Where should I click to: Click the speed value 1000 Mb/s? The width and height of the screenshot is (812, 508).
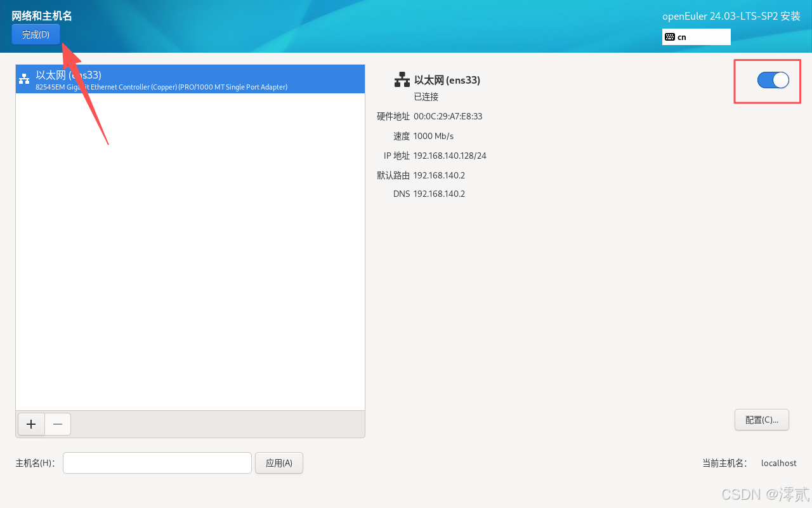click(433, 136)
